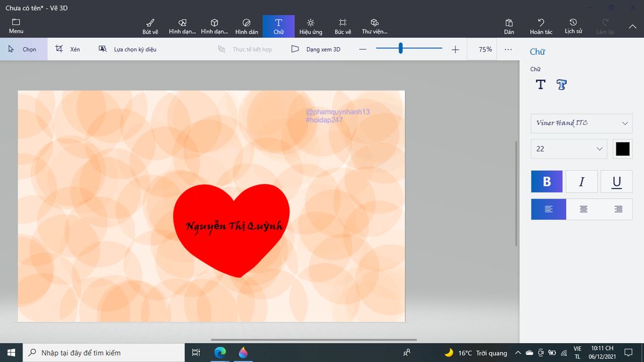644x362 pixels.
Task: Open the three-dot more options menu
Action: [x=508, y=49]
